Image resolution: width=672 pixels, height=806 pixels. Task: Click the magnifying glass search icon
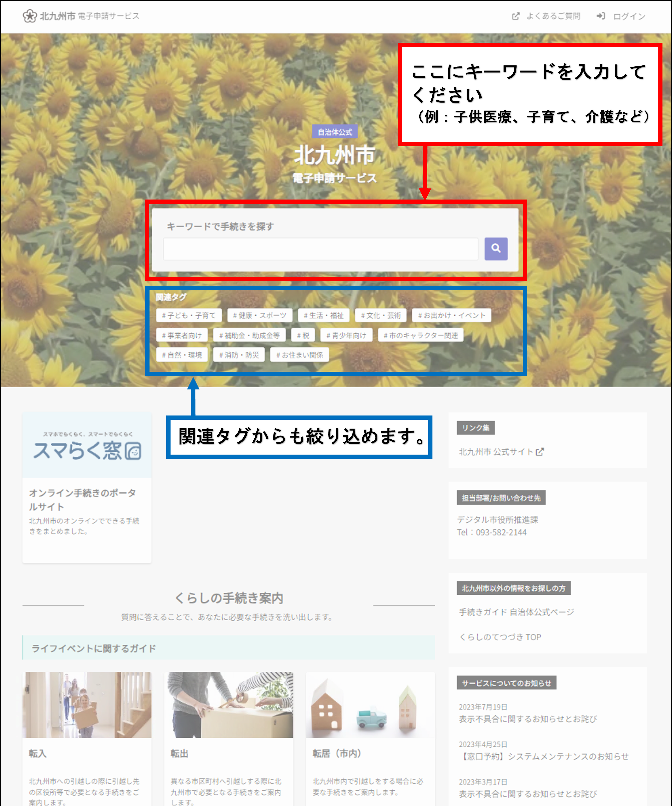tap(496, 249)
